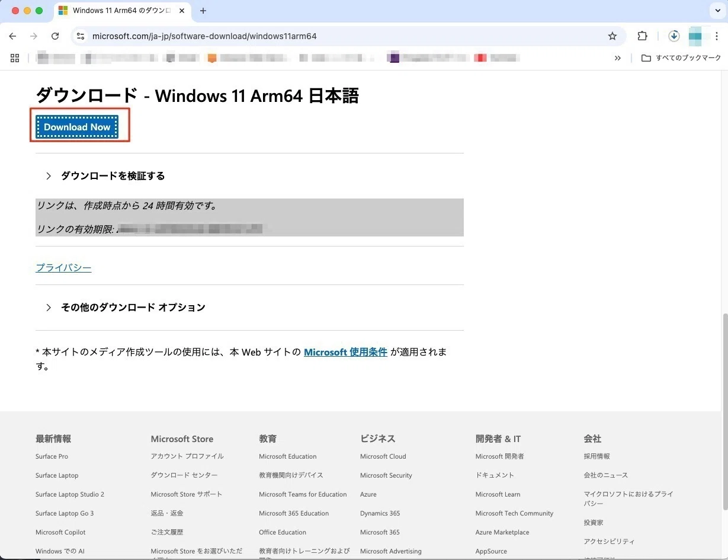Open Surface Laptop footer link
Image resolution: width=728 pixels, height=560 pixels.
57,475
